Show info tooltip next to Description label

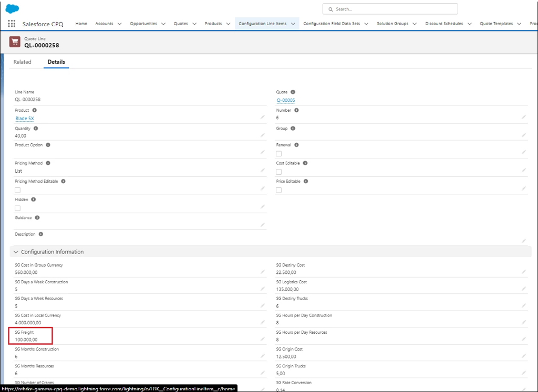(41, 234)
